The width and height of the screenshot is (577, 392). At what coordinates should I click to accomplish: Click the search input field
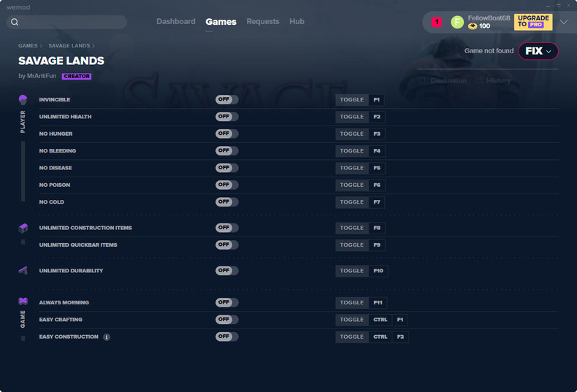pos(66,22)
